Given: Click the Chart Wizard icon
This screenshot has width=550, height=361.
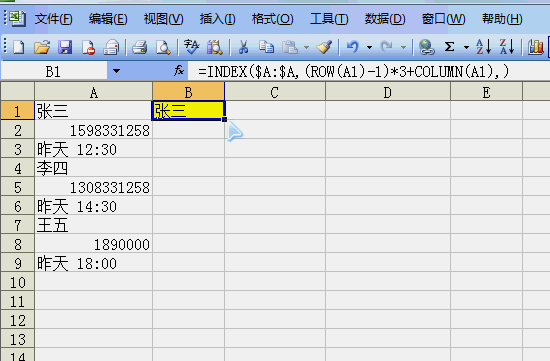Looking at the screenshot, I should click(536, 47).
